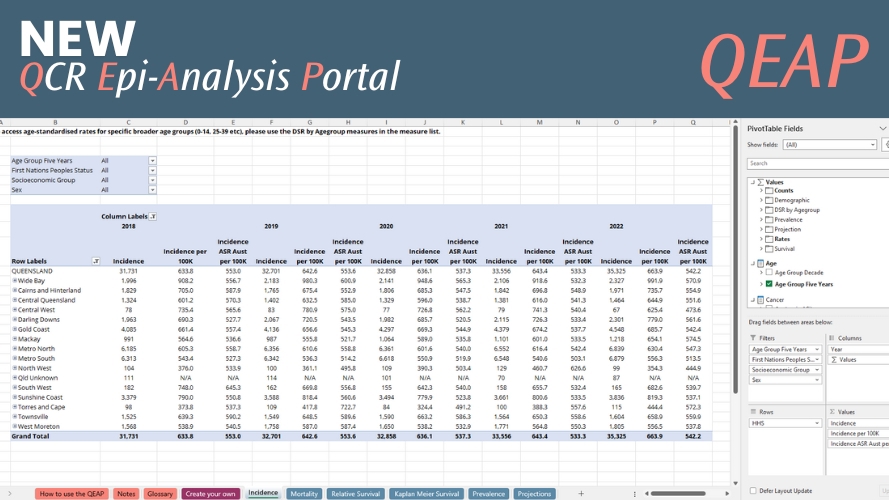The width and height of the screenshot is (889, 500).
Task: Open the First Nations Peoples Status filter dropdown
Action: (153, 170)
